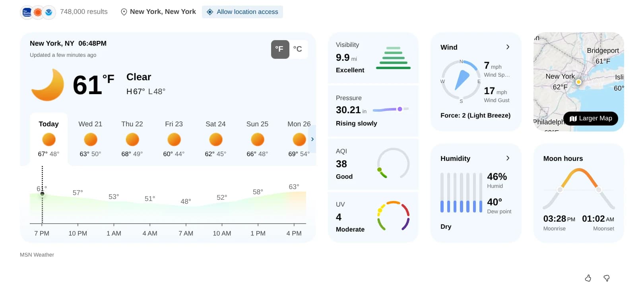Click the Mon 26 sun icon
The width and height of the screenshot is (644, 282).
point(299,140)
